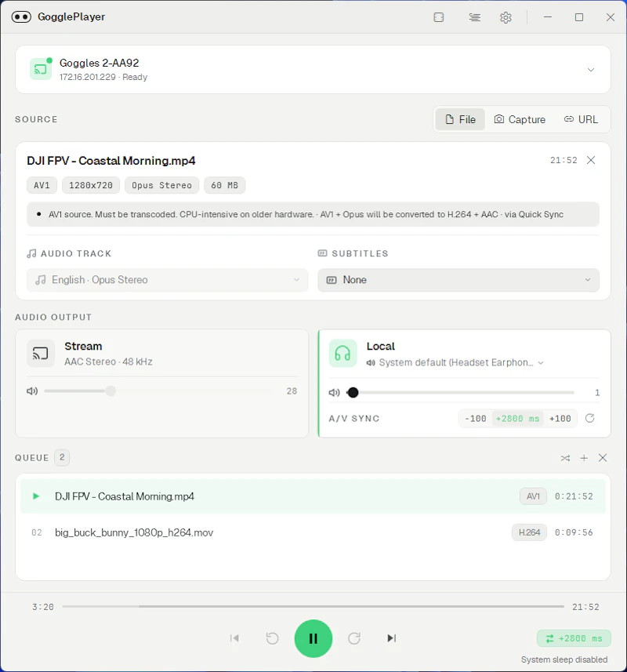Screen dimensions: 627x672
Task: Shuffle the queue
Action: point(565,458)
